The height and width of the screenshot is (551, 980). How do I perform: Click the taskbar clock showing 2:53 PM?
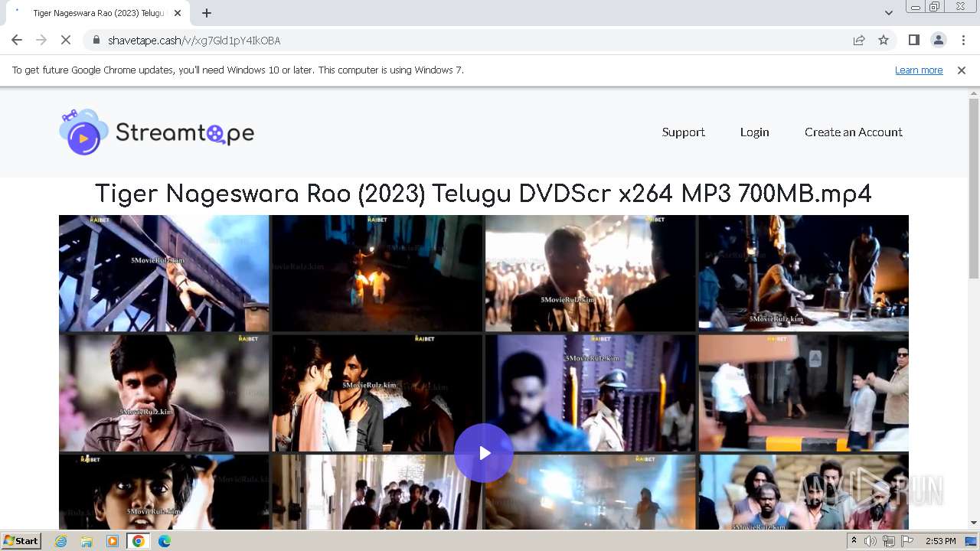(x=940, y=541)
